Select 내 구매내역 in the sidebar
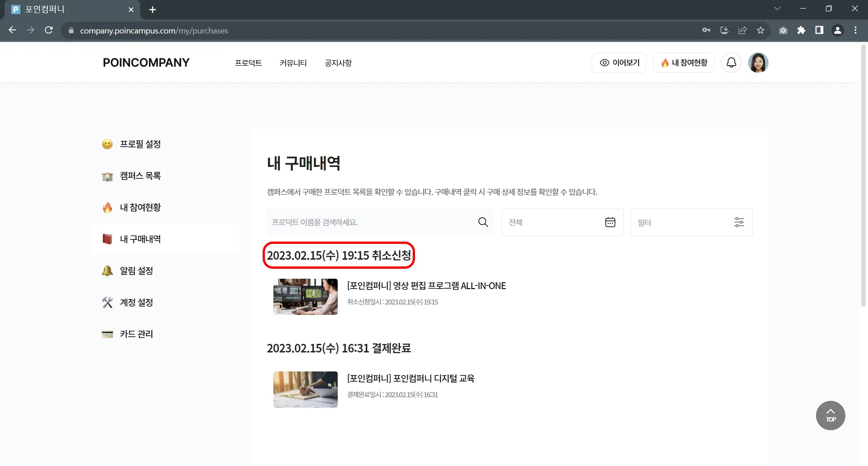Image resolution: width=868 pixels, height=466 pixels. (165, 239)
